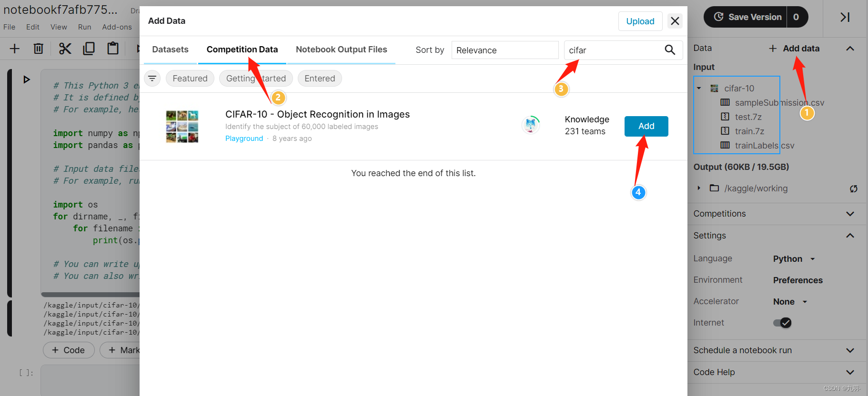Click CIFAR-10 competition thumbnail image
Image resolution: width=868 pixels, height=396 pixels.
click(182, 127)
